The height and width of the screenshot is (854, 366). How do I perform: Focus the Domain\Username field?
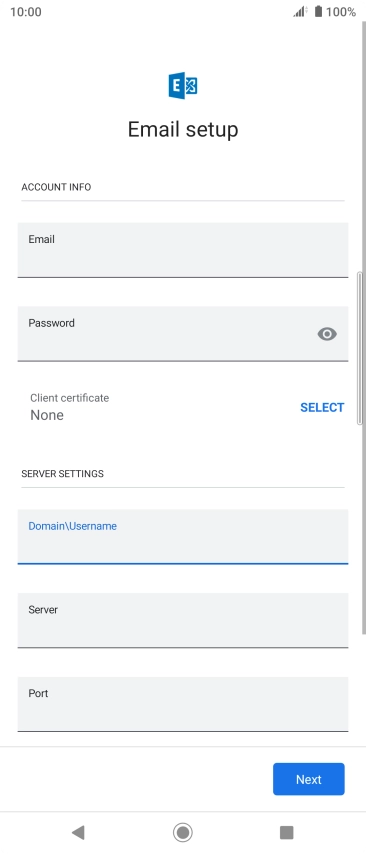[x=183, y=537]
